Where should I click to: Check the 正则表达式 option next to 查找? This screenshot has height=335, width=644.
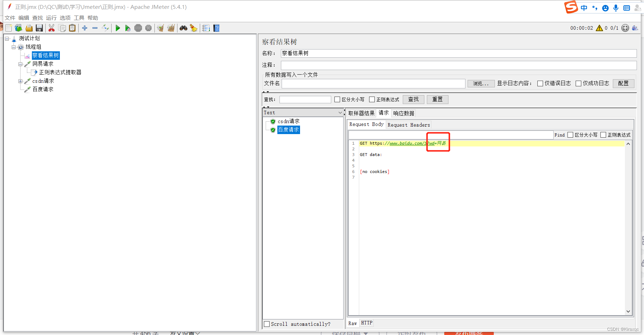(x=372, y=99)
